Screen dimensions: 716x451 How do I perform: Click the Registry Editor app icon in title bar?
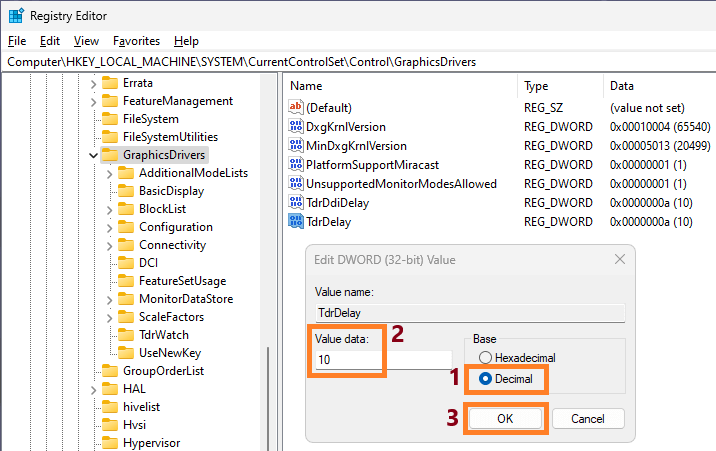[x=17, y=15]
